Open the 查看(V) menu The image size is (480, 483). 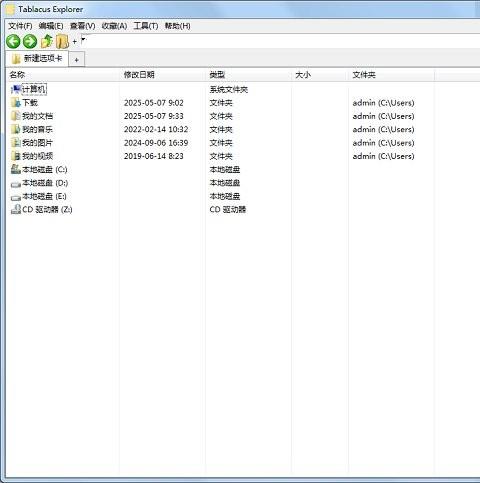(x=82, y=26)
